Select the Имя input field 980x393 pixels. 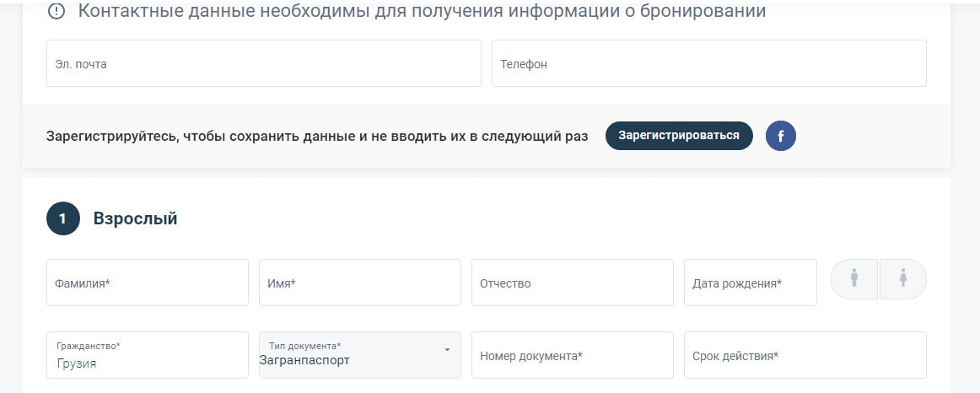click(x=359, y=283)
